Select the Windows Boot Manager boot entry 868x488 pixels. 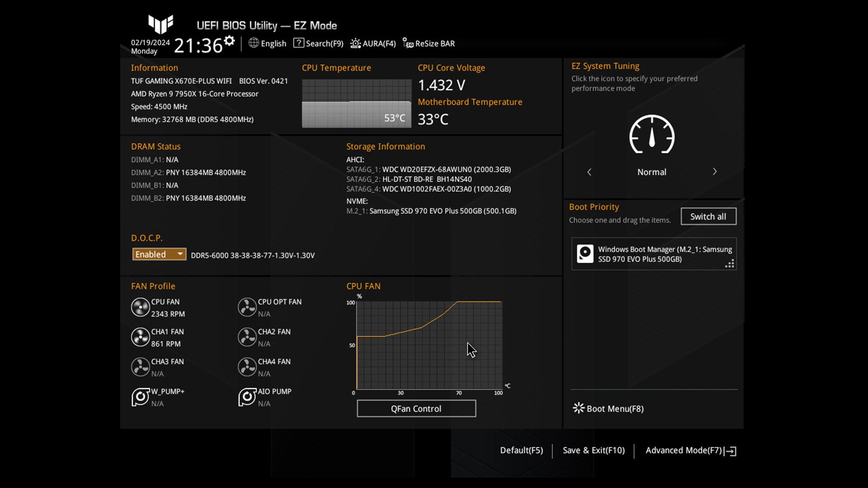(x=654, y=254)
